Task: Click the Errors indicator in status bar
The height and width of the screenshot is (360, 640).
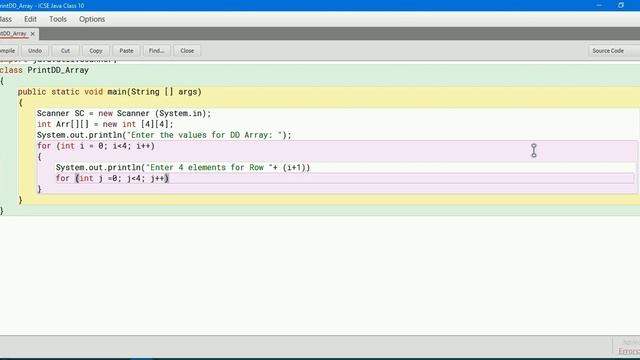Action: [x=629, y=351]
